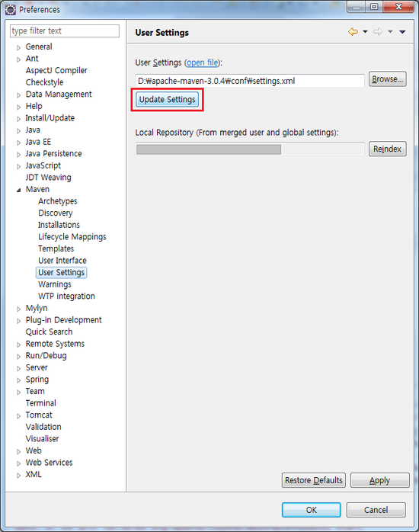Expand the Web Services node
The width and height of the screenshot is (419, 532).
pyautogui.click(x=18, y=463)
